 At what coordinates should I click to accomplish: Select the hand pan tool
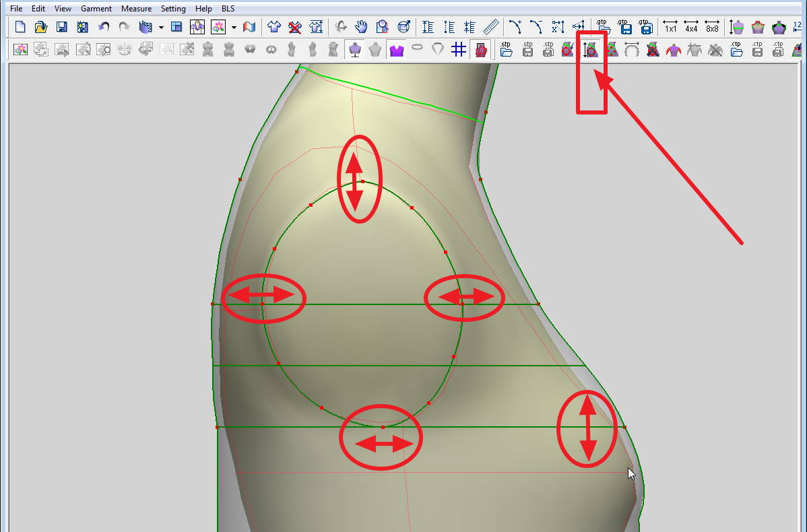click(362, 27)
